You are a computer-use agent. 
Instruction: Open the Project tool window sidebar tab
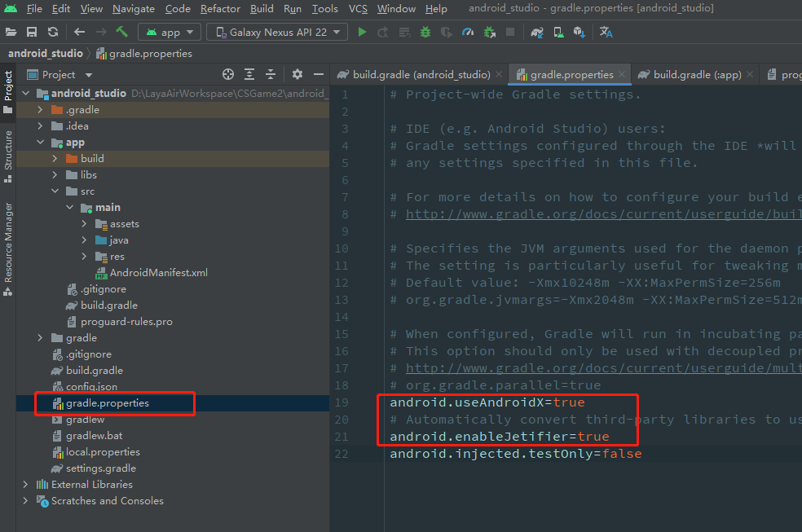pyautogui.click(x=8, y=92)
